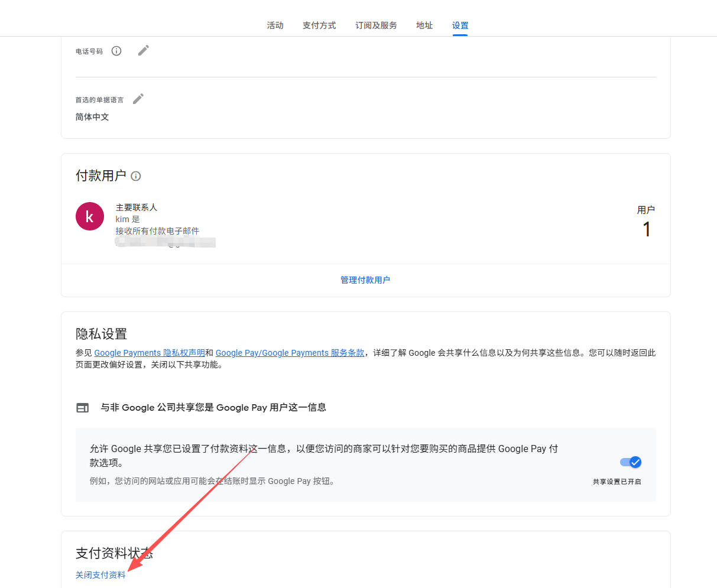Open the 活动 tab

(275, 25)
